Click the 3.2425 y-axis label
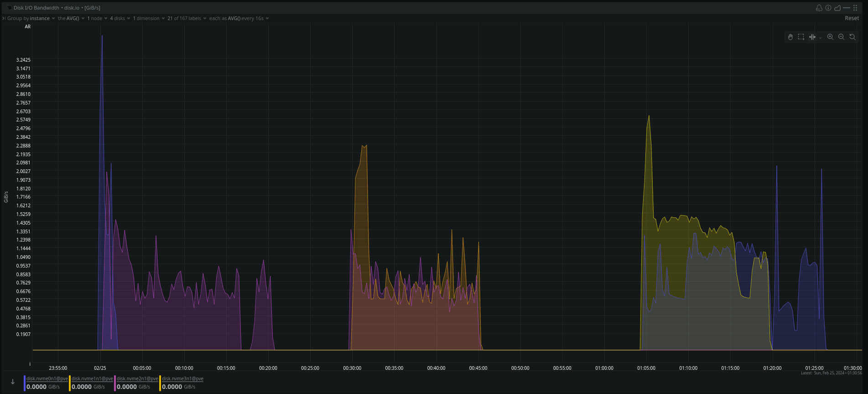This screenshot has height=394, width=868. click(x=23, y=60)
